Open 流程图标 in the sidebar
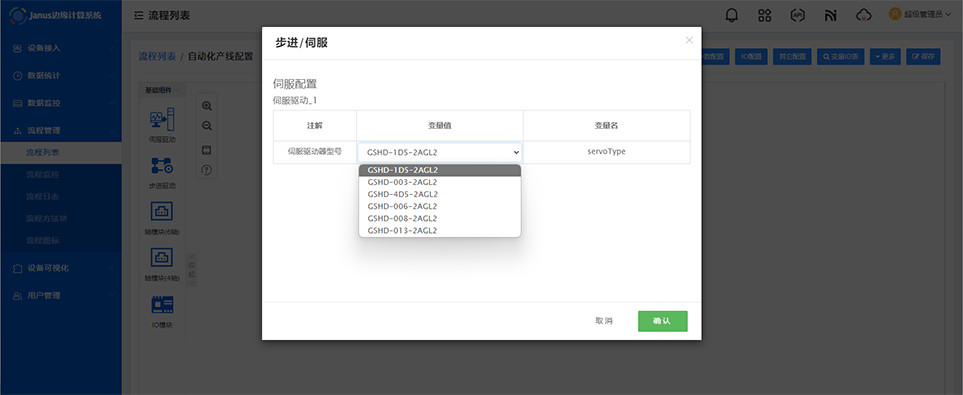 pos(61,241)
